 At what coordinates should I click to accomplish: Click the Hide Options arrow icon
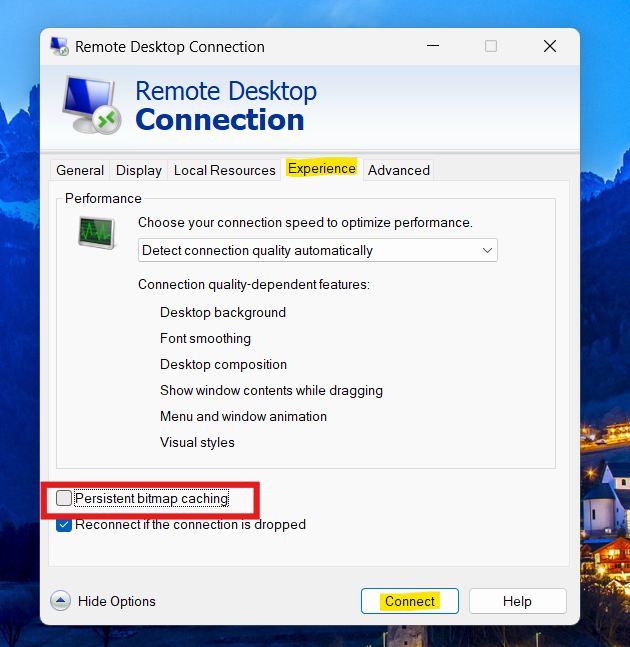coord(60,601)
